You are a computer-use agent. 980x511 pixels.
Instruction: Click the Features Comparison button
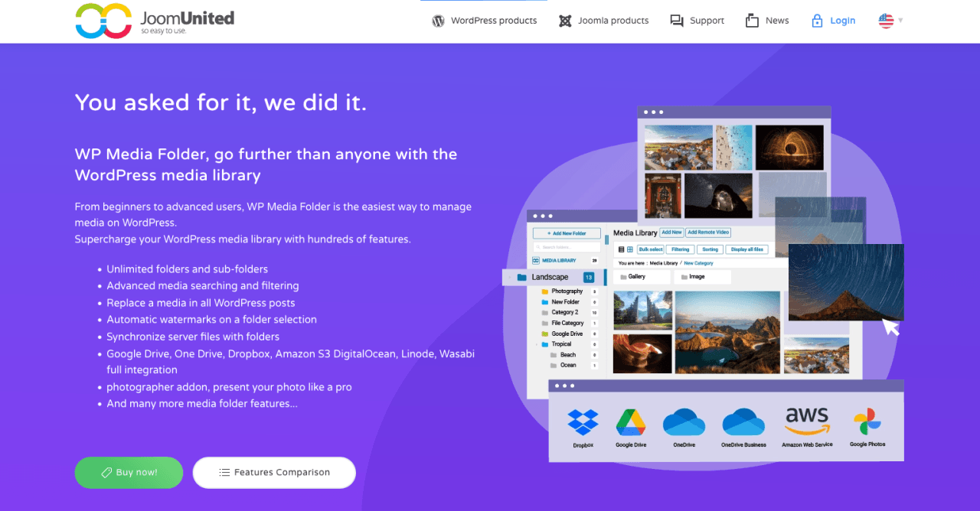click(x=274, y=473)
